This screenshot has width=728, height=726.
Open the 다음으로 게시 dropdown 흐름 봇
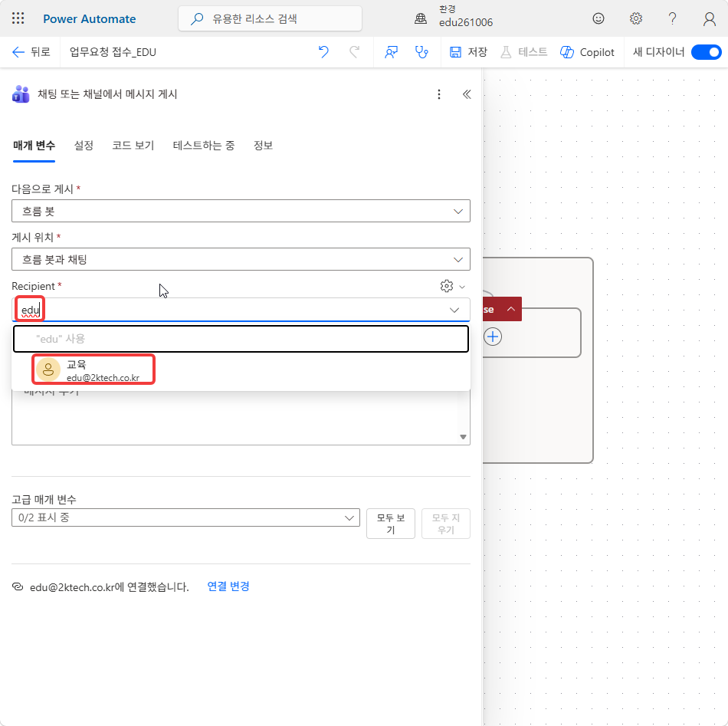coord(241,212)
